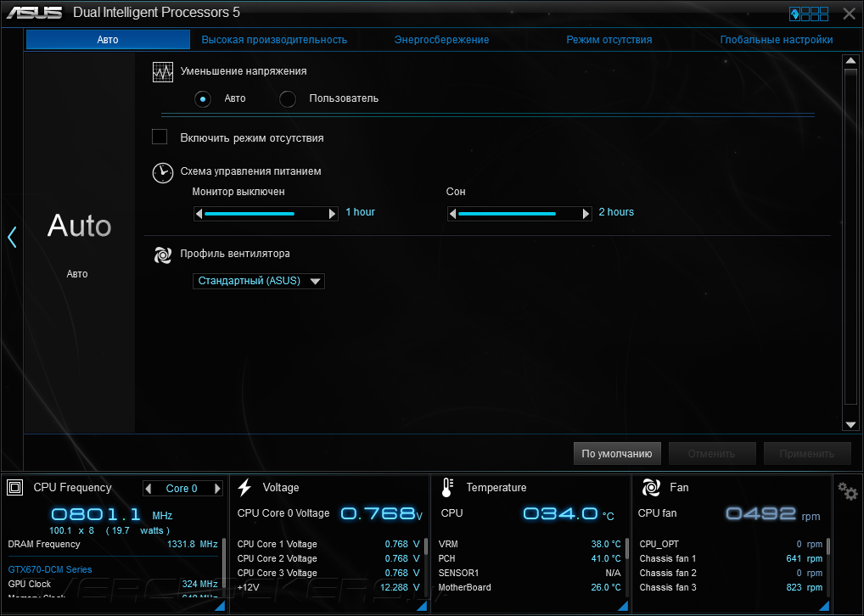Select the Пользователь voltage radio button
The height and width of the screenshot is (616, 864).
tap(288, 99)
